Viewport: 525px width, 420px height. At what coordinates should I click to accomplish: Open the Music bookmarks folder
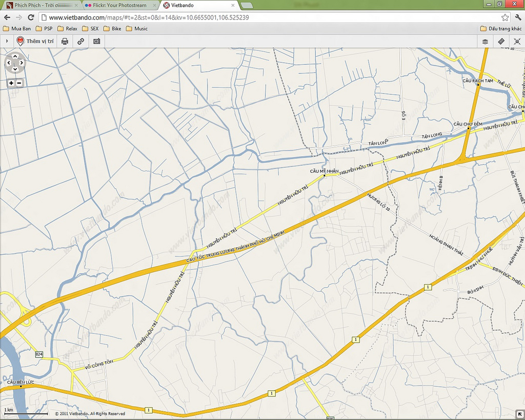pos(137,29)
